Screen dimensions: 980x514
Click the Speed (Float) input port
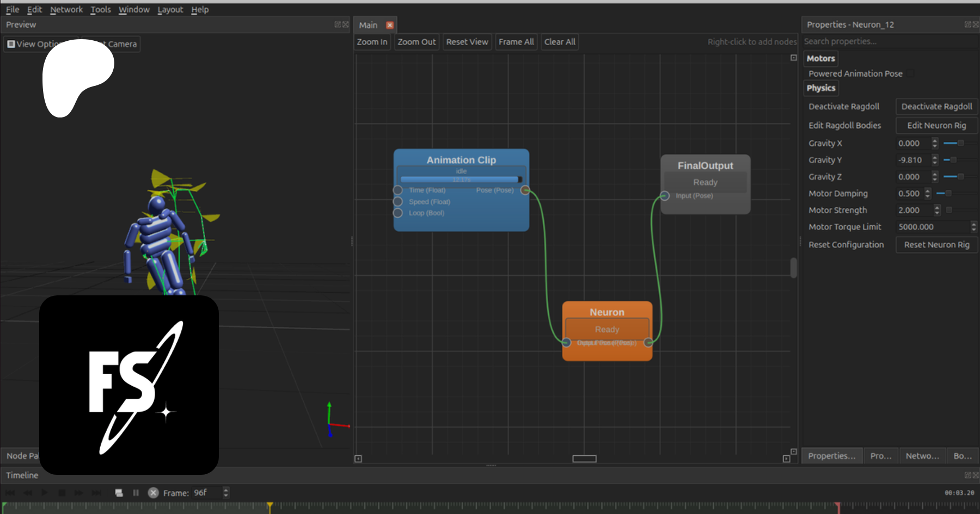tap(398, 201)
